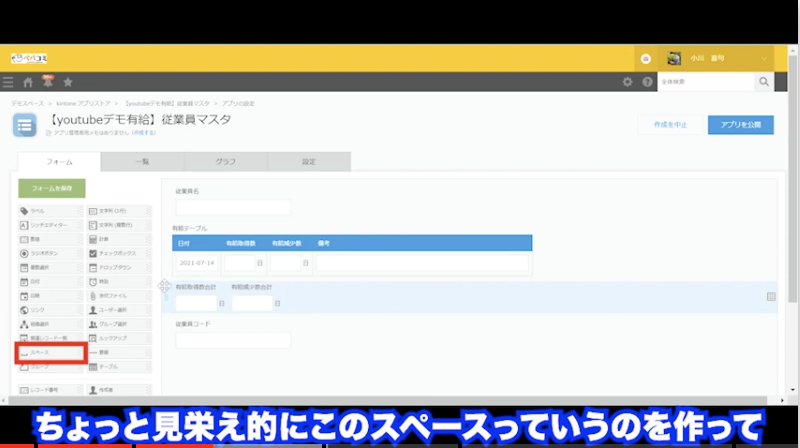Viewport: 800px width, 448px height.
Task: Open the hamburger menu in header
Action: coord(8,82)
